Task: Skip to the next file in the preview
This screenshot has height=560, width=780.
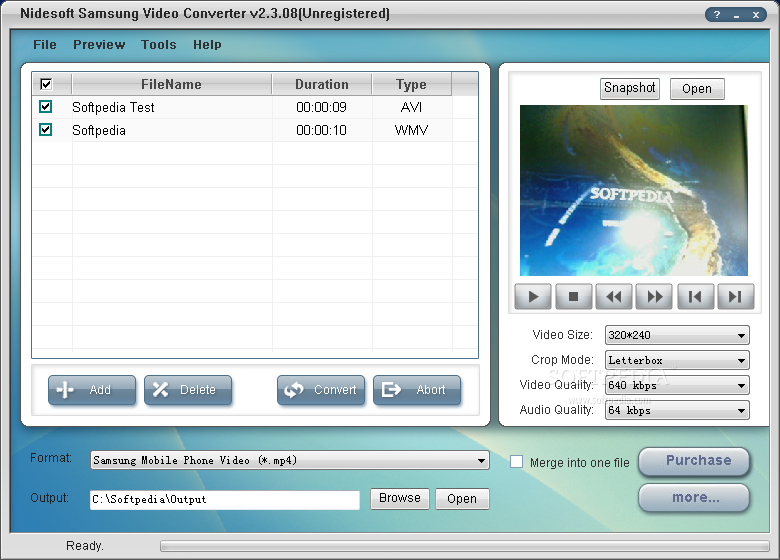Action: (736, 297)
